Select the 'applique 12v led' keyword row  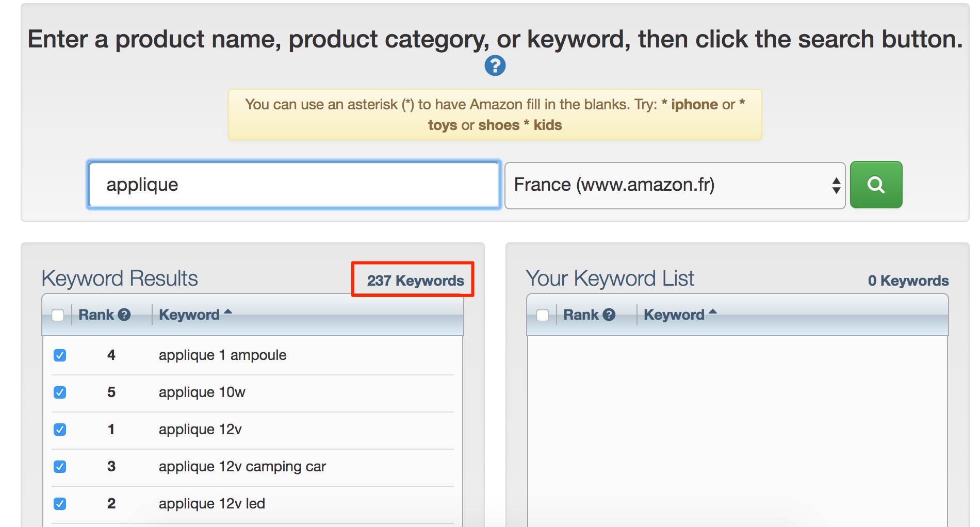[253, 504]
